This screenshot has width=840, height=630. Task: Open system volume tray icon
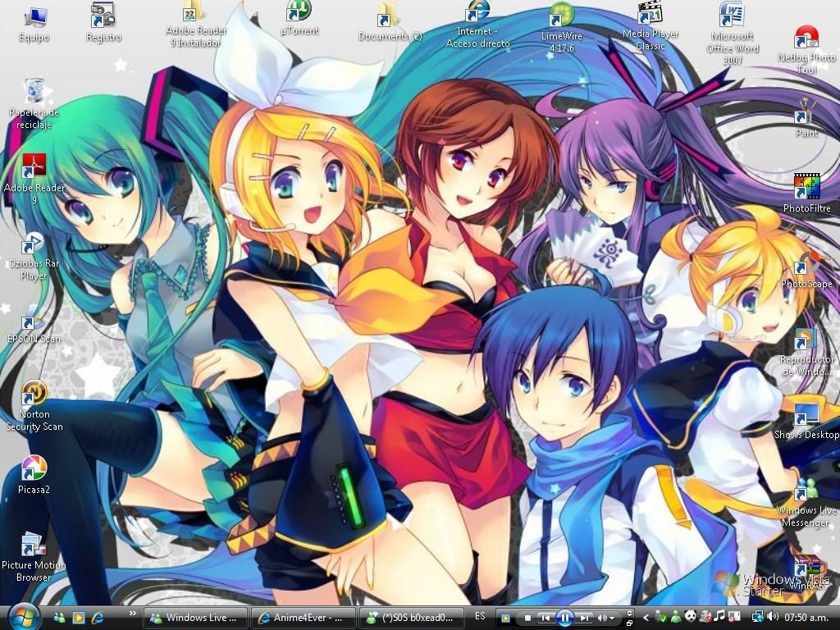pyautogui.click(x=773, y=617)
